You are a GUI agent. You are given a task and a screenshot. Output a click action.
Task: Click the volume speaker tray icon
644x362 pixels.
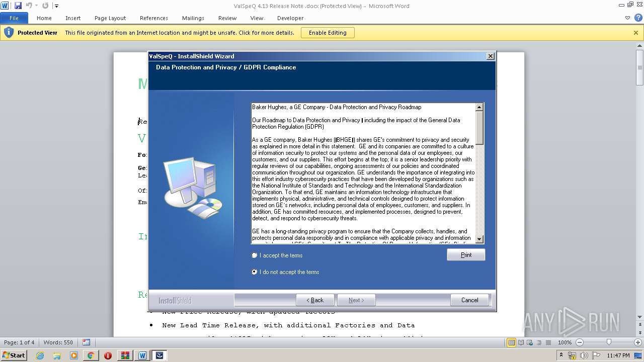point(584,355)
